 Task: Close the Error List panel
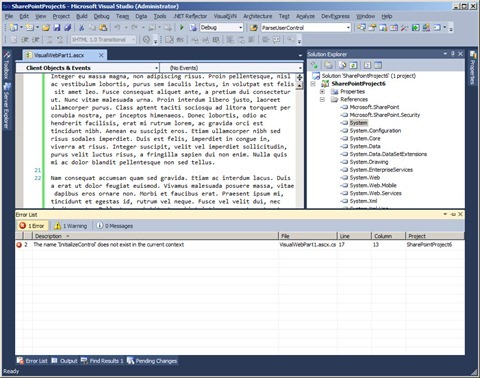click(460, 214)
